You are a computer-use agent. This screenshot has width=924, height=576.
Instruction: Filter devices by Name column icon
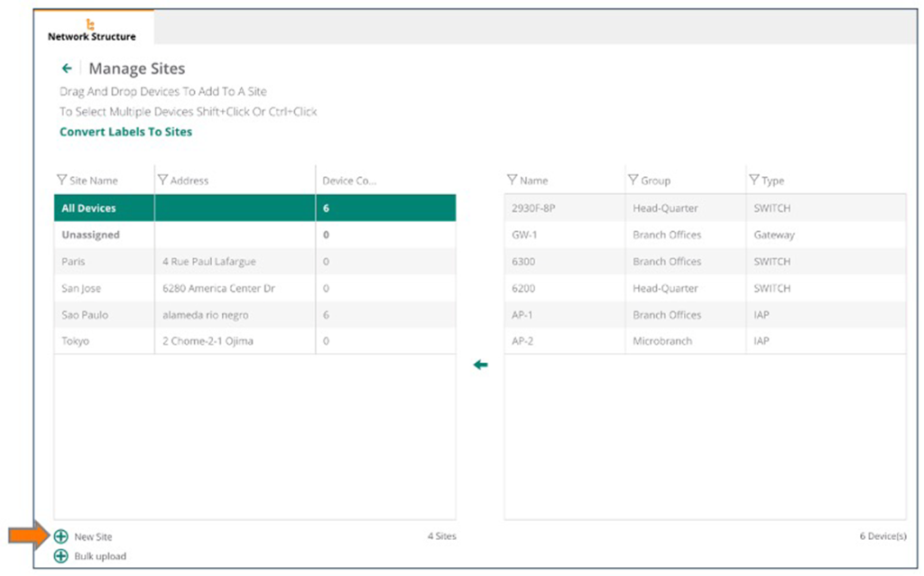click(513, 181)
